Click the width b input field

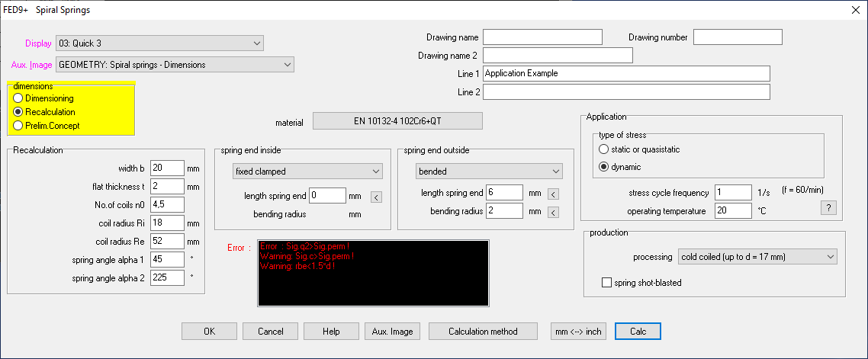tap(167, 168)
